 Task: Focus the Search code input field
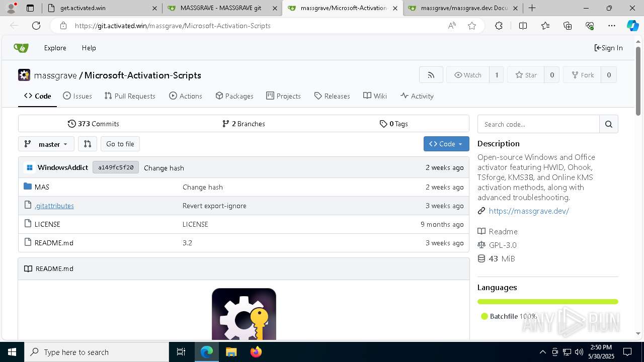tap(538, 124)
